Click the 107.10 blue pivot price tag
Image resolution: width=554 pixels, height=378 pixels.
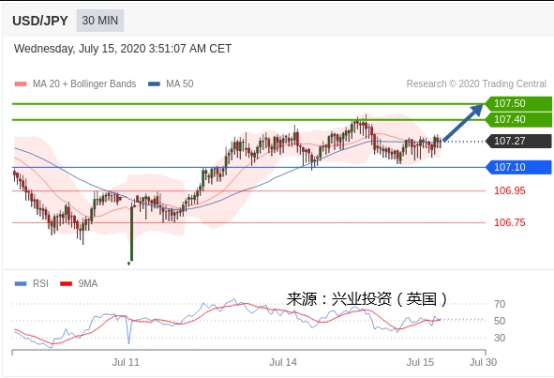click(518, 167)
